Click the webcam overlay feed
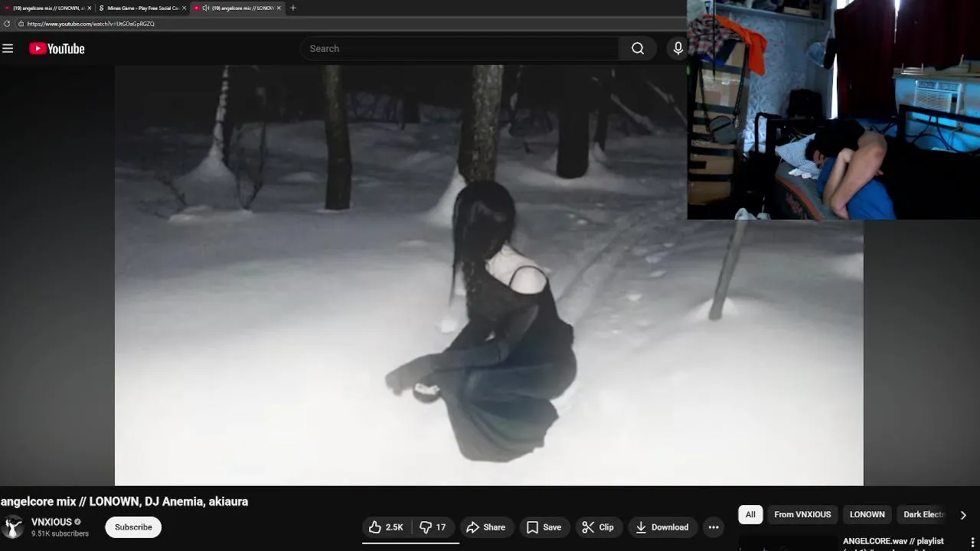The image size is (980, 551). click(834, 109)
